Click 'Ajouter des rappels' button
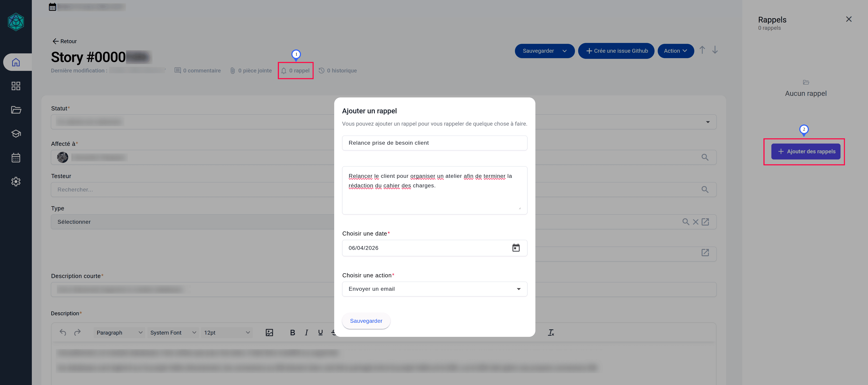 pos(805,152)
